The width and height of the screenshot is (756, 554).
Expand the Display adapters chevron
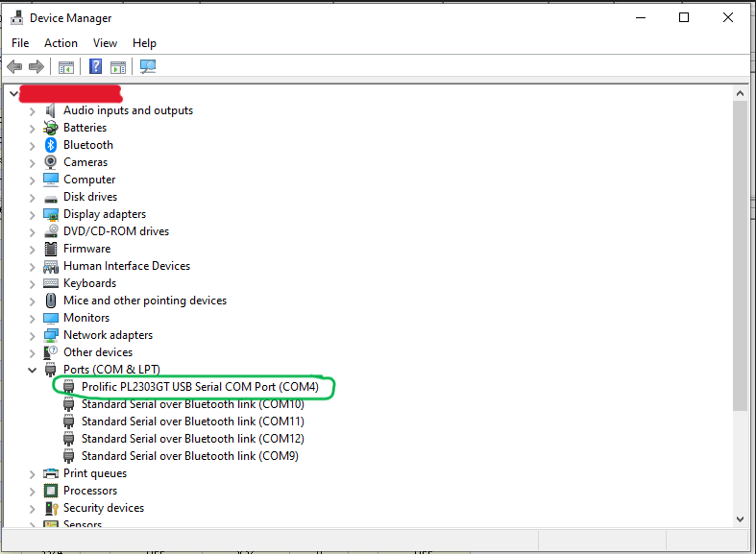point(32,215)
